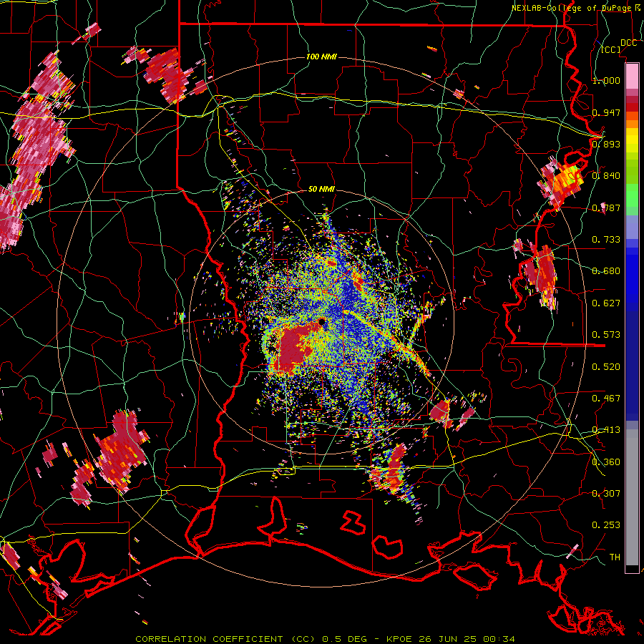Click the 50 NMI range ring label
The image size is (644, 644).
[x=321, y=190]
